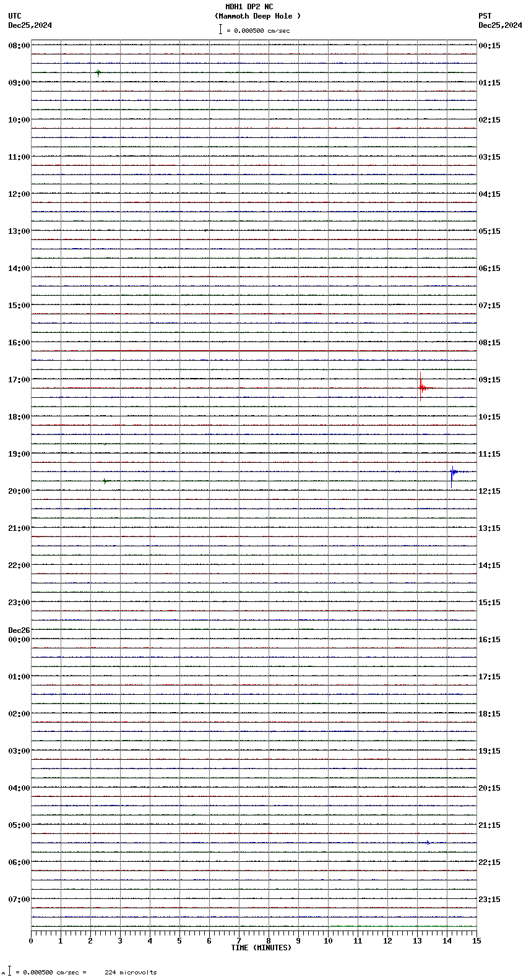Click the 12:00 UTC time label
The width and height of the screenshot is (526, 980).
[x=19, y=194]
